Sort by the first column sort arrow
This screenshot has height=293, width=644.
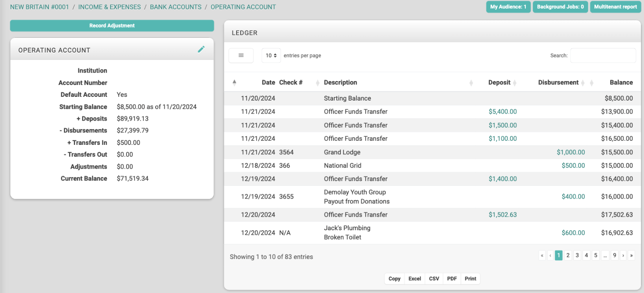(235, 82)
